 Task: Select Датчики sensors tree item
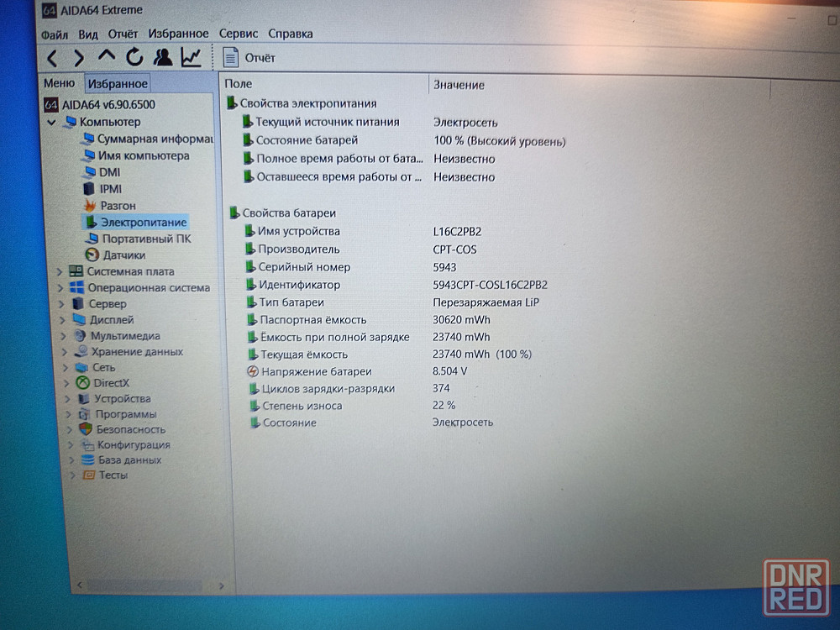coord(123,255)
